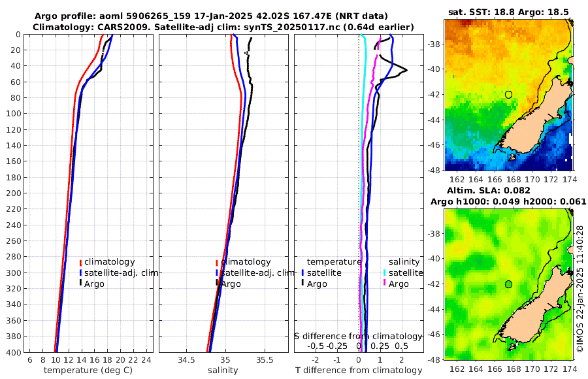Click salinity axis tick label 35.5
Image resolution: width=588 pixels, height=379 pixels.
click(x=265, y=360)
